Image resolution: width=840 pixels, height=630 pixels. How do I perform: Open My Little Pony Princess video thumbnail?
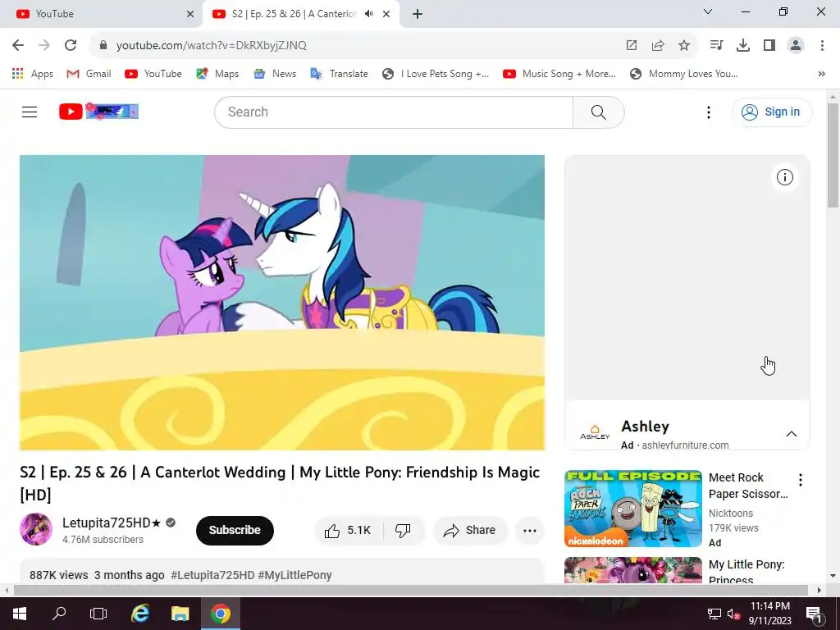point(633,570)
